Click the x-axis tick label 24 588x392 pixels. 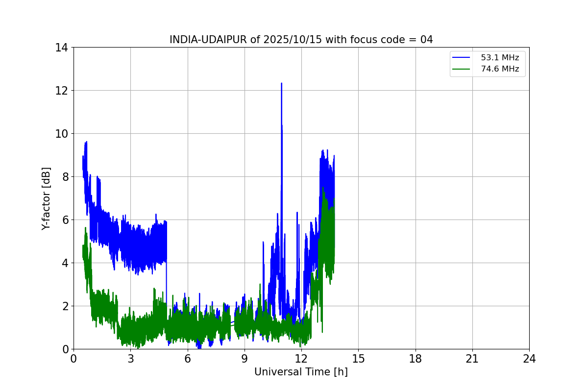point(529,359)
